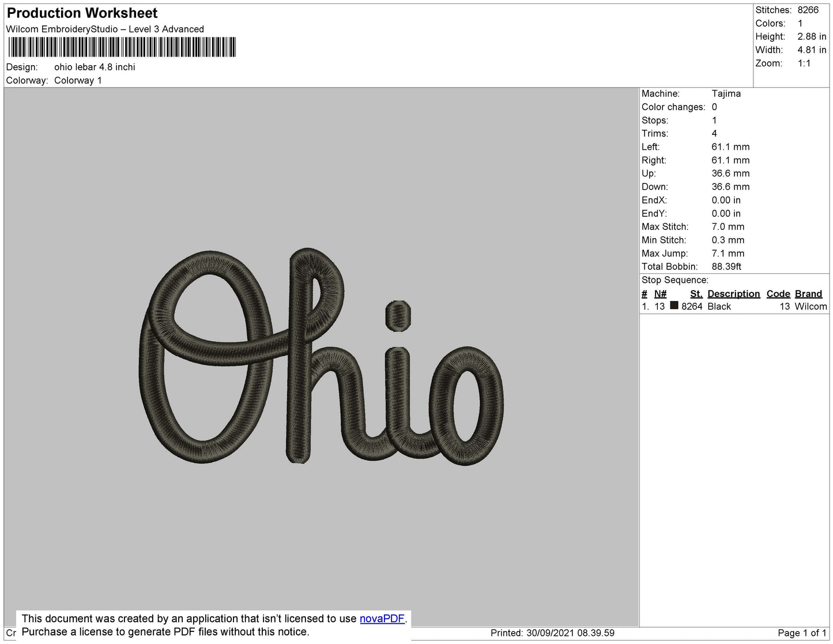The image size is (833, 644).
Task: Click the black thread color swatch
Action: coord(674,306)
